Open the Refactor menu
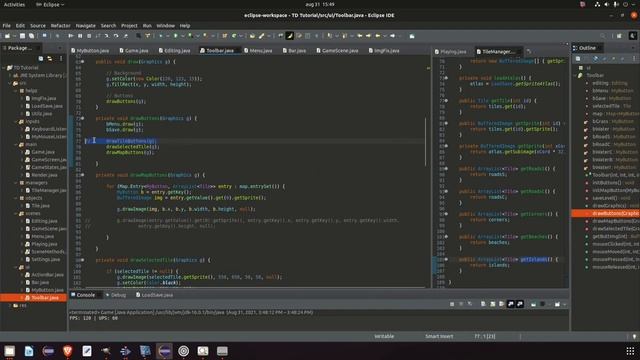 point(60,25)
